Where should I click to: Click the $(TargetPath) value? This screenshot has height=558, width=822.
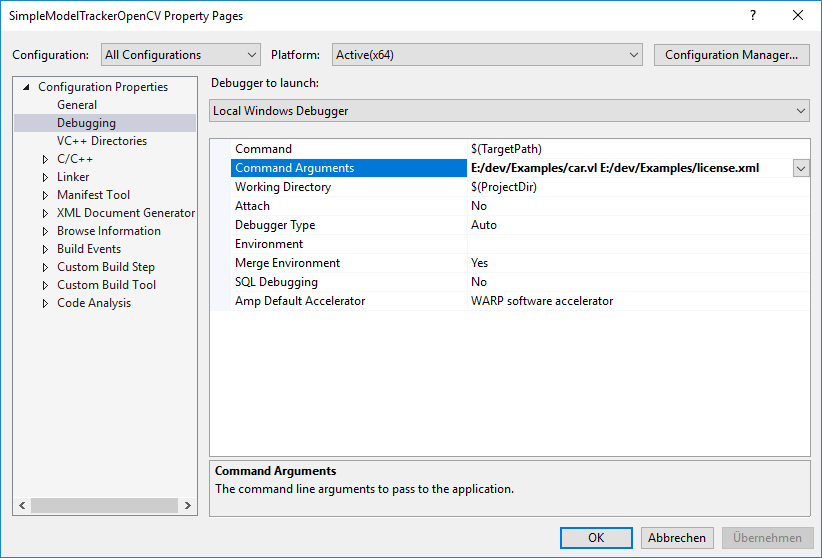[506, 149]
